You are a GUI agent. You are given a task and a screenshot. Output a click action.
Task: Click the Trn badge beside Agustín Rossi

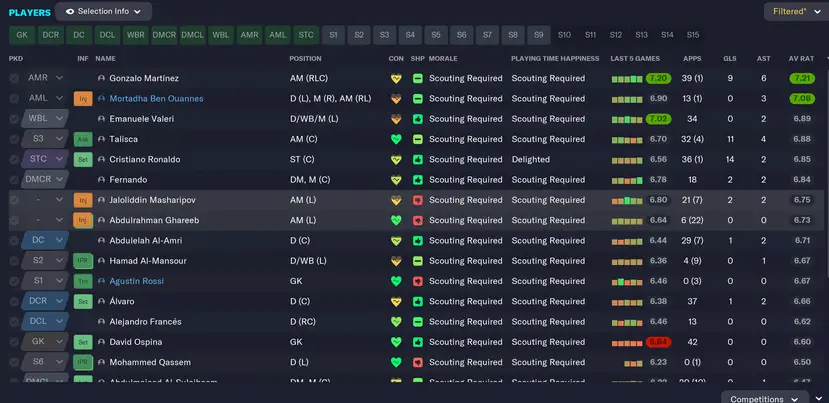coord(83,281)
